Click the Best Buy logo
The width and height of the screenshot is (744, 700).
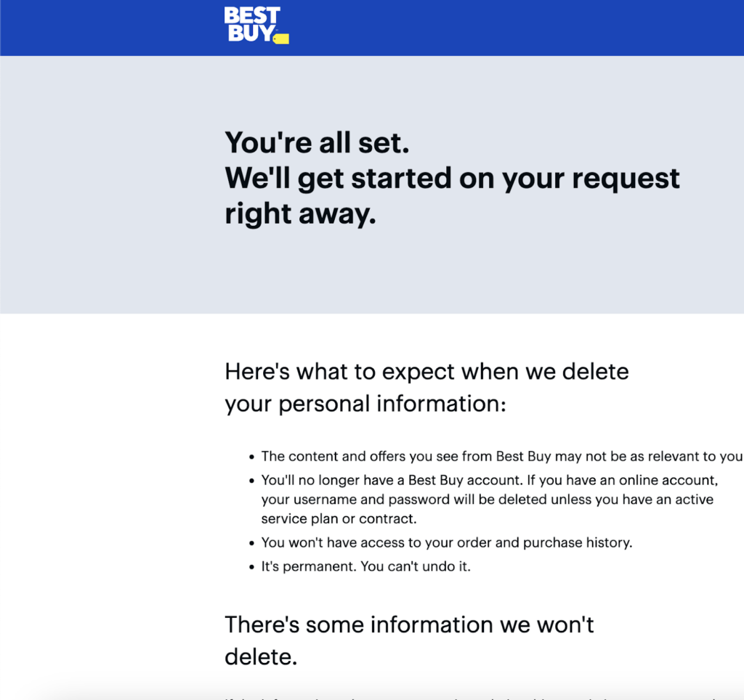251,25
